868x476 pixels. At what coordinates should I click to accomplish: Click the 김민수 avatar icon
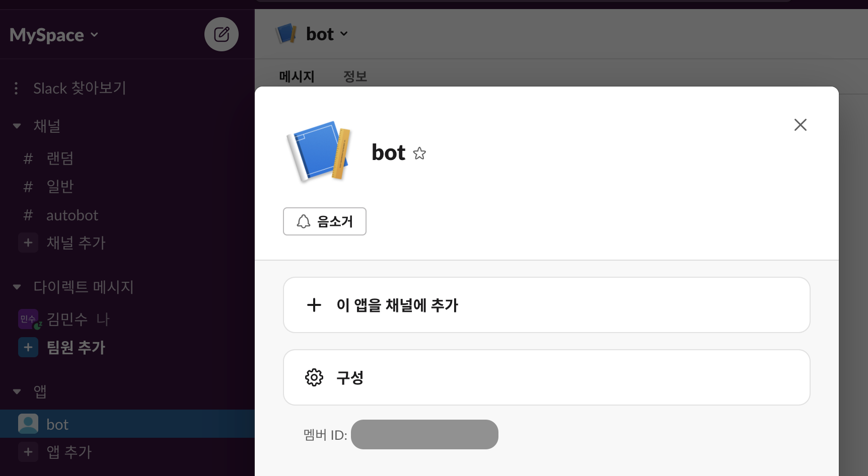point(29,319)
